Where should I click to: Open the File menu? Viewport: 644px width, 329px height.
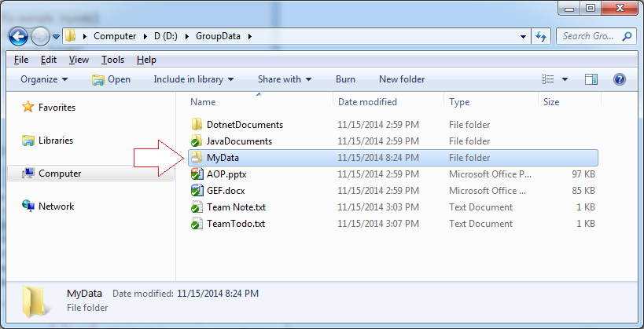(21, 60)
